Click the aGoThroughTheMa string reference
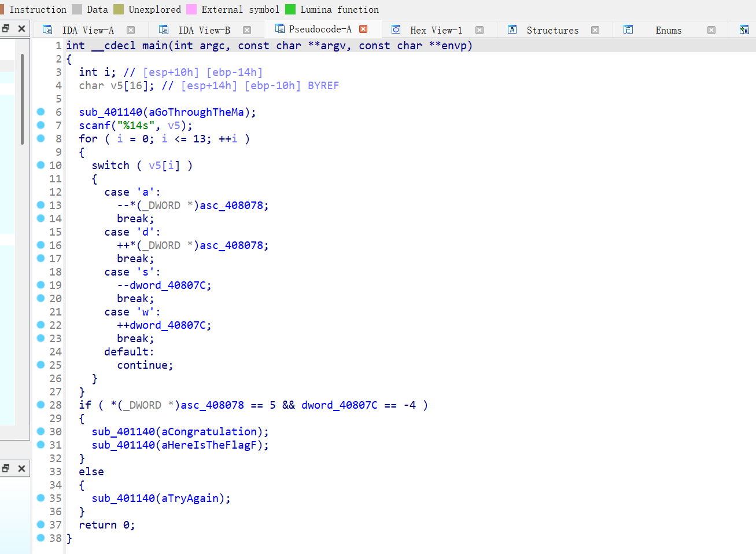 [197, 112]
